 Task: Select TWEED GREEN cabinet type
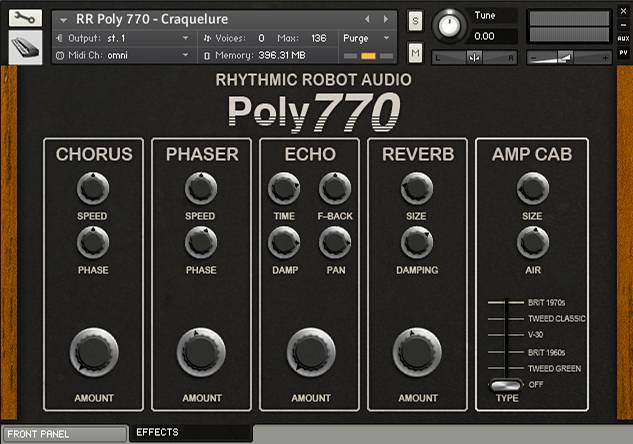(554, 369)
